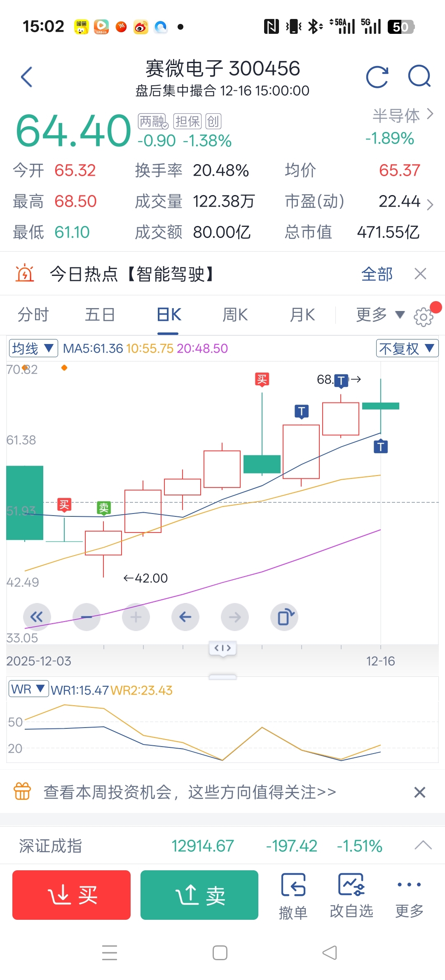Expand the 更多 chart periods menu
The image size is (445, 980).
click(x=379, y=315)
